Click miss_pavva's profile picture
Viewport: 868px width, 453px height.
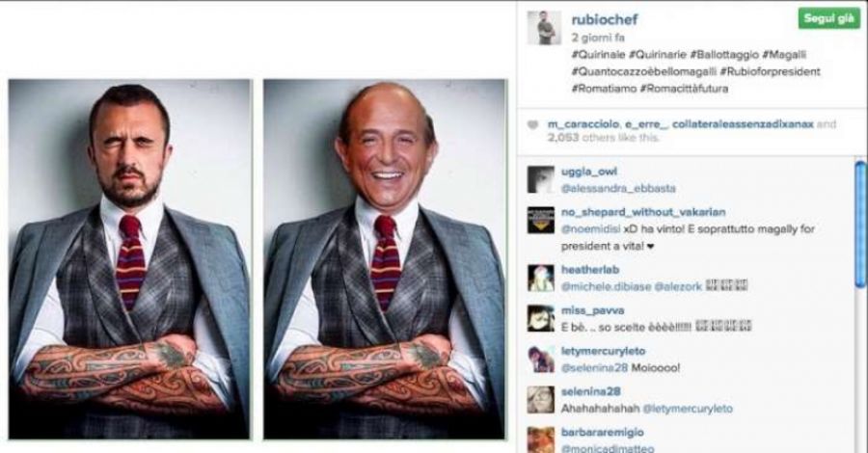coord(541,318)
